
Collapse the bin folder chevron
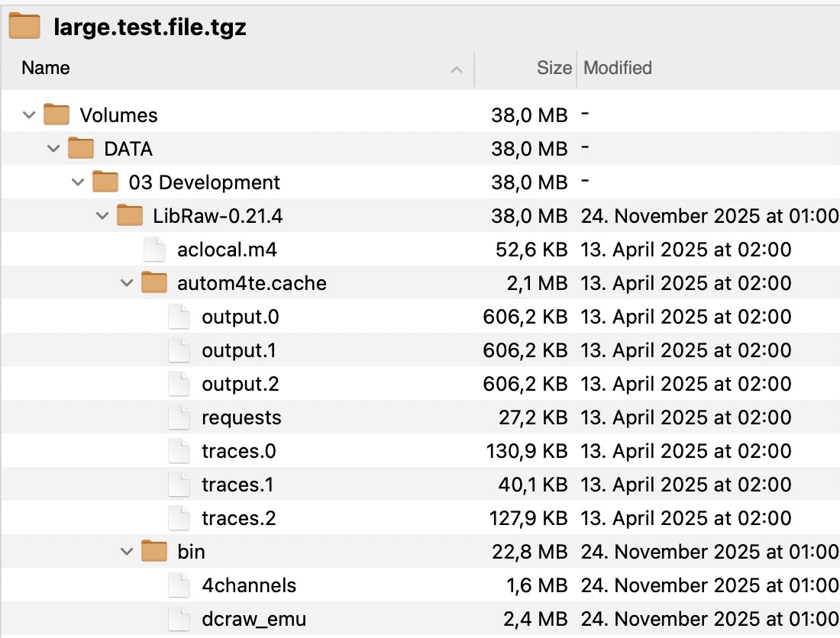(127, 551)
